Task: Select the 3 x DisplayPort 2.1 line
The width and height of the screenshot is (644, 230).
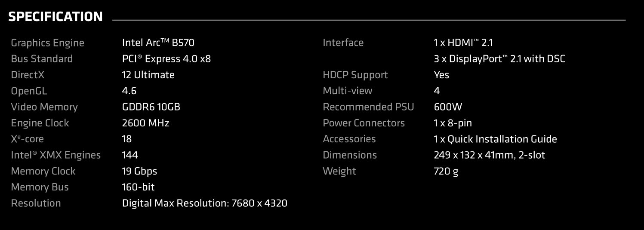Action: point(499,59)
